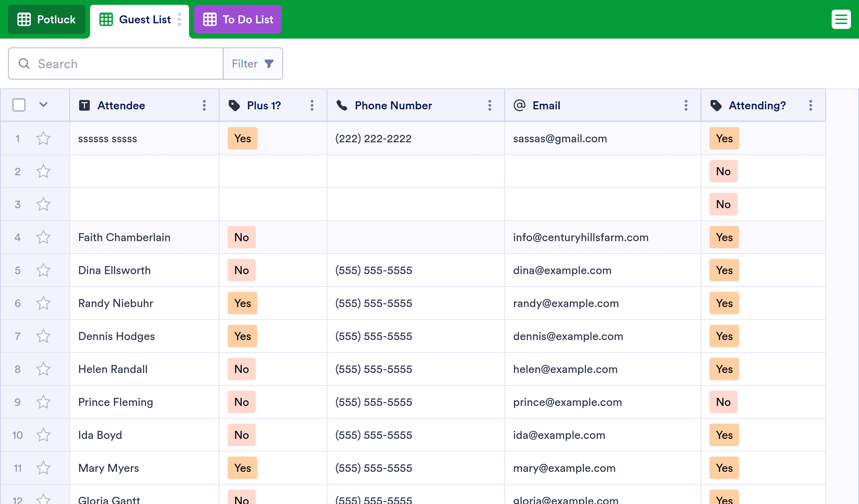The height and width of the screenshot is (504, 859).
Task: Switch to the To Do List tab
Action: [238, 19]
